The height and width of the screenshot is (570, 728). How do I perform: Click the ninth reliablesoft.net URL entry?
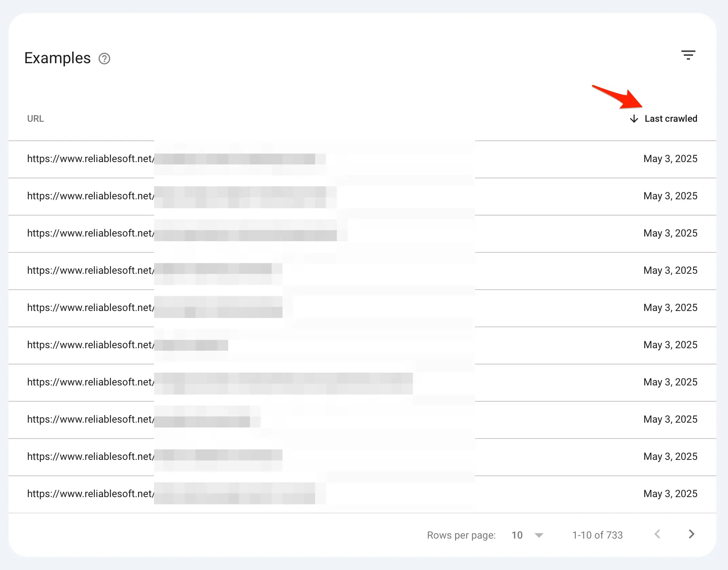point(90,457)
